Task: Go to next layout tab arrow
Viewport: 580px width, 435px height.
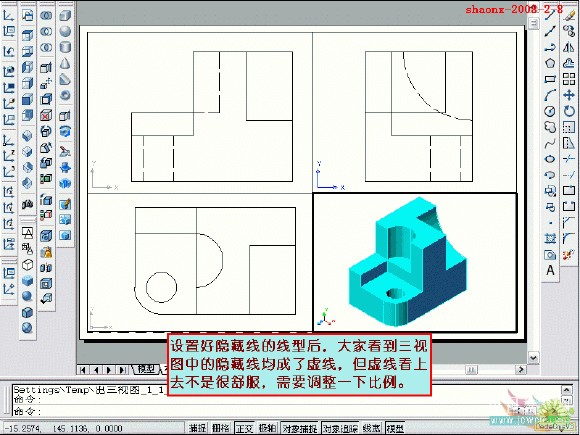Action: (x=109, y=370)
